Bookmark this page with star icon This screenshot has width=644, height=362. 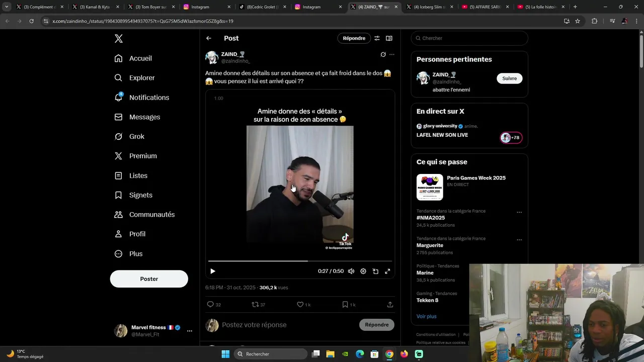(578, 21)
